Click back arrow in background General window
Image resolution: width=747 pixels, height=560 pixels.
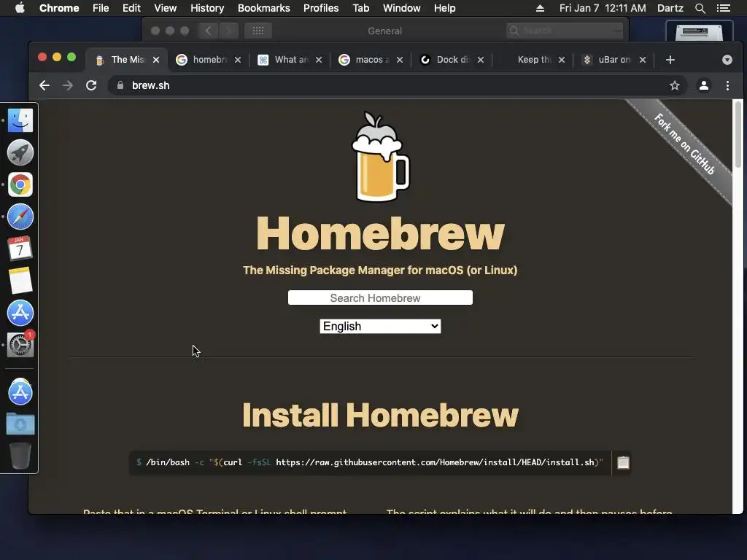click(x=208, y=31)
